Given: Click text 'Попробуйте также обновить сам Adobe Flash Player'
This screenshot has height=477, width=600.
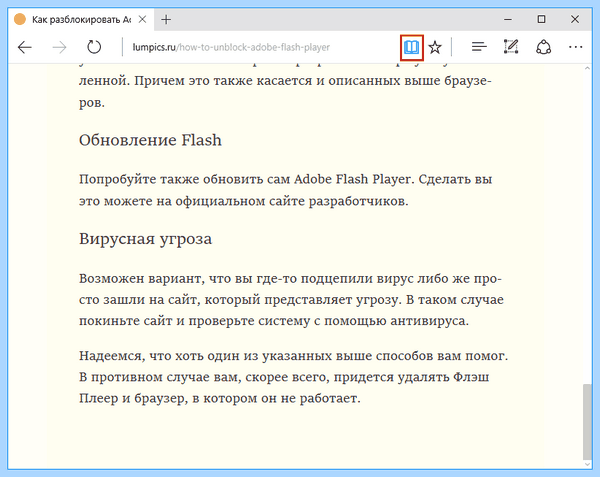Looking at the screenshot, I should [245, 179].
